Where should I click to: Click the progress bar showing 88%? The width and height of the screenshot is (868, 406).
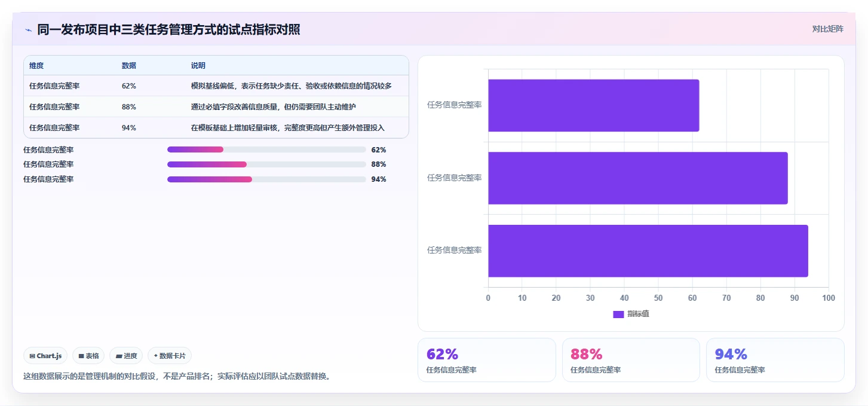[266, 164]
